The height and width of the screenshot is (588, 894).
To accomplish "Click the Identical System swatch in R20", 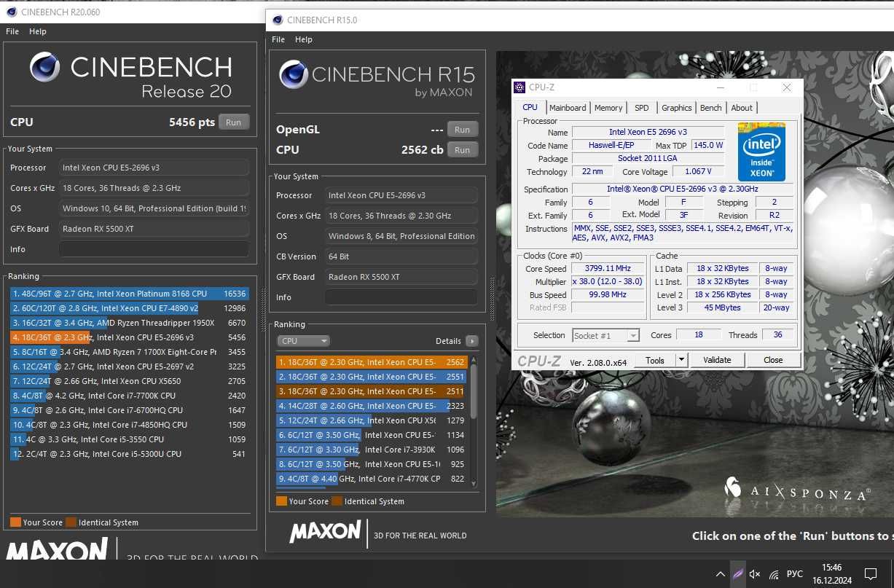I will [x=71, y=522].
